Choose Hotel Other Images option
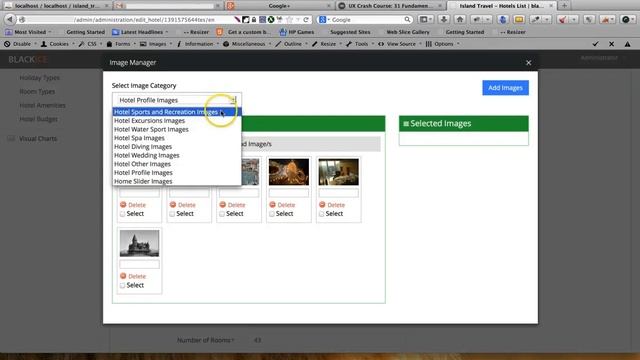Image resolution: width=640 pixels, height=360 pixels. coord(177,164)
